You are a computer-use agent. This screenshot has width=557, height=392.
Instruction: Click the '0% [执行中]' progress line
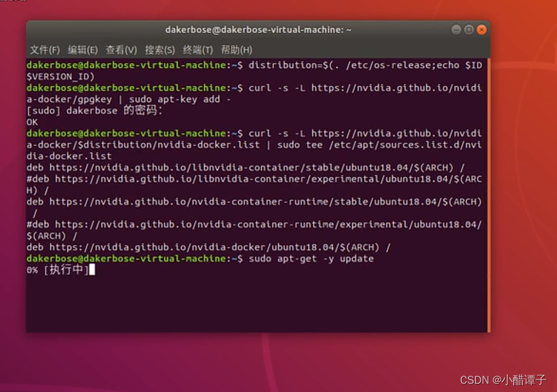pos(58,270)
